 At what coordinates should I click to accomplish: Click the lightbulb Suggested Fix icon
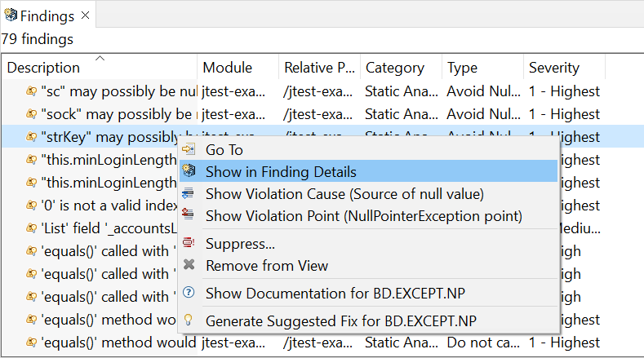pos(189,320)
